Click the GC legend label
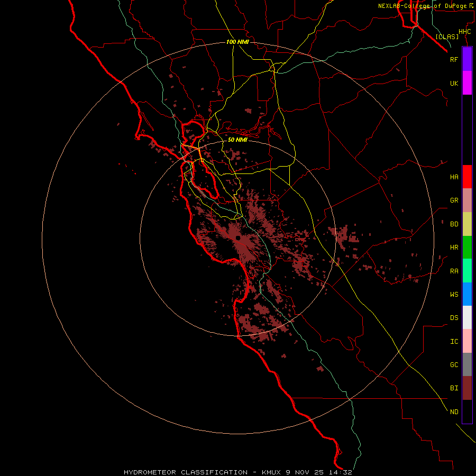 click(x=454, y=365)
